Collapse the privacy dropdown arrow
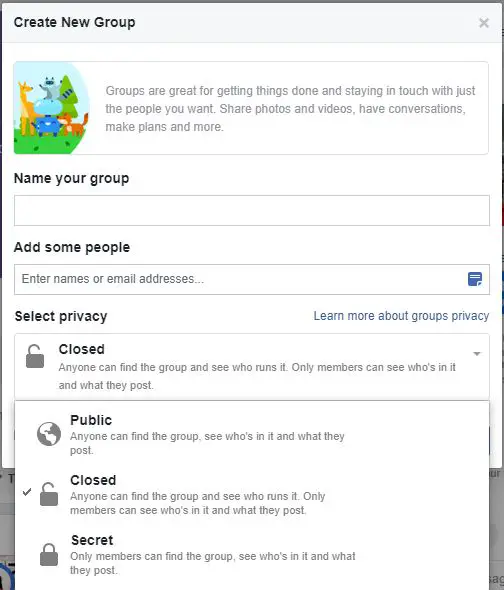 coord(477,354)
